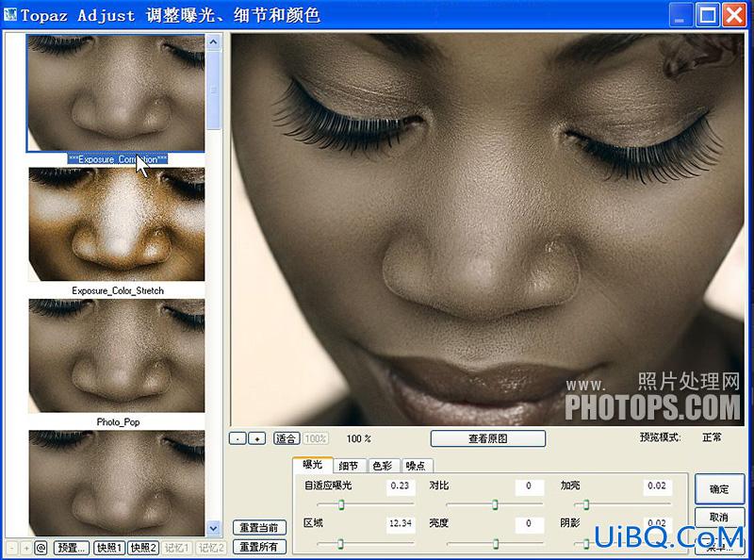Image resolution: width=754 pixels, height=560 pixels.
Task: Click the small plus button beside @
Action: click(x=26, y=548)
